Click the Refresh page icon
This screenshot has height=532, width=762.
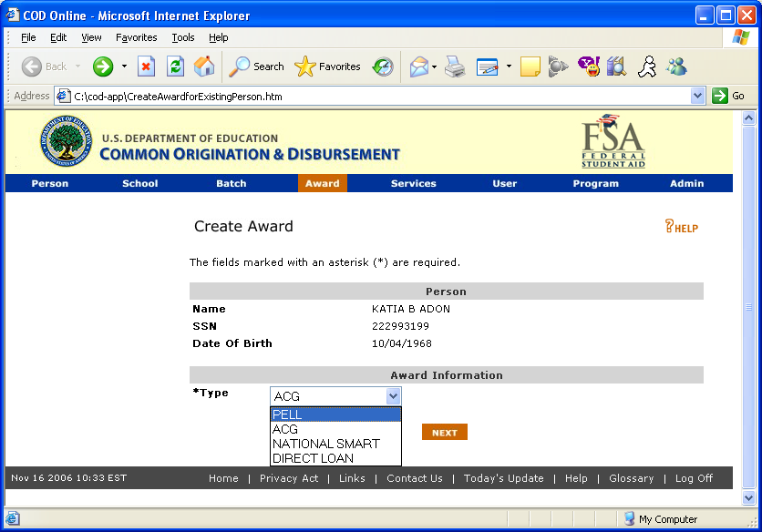coord(175,66)
